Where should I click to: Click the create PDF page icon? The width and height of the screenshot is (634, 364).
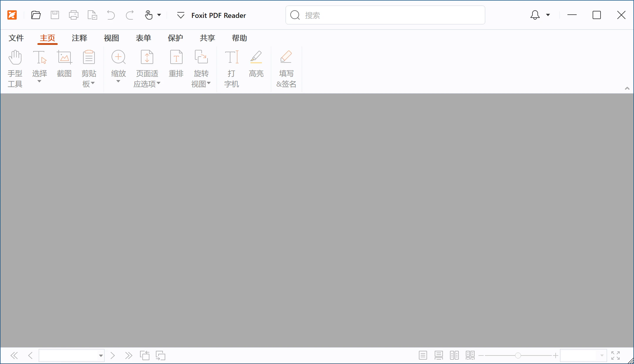(x=92, y=15)
